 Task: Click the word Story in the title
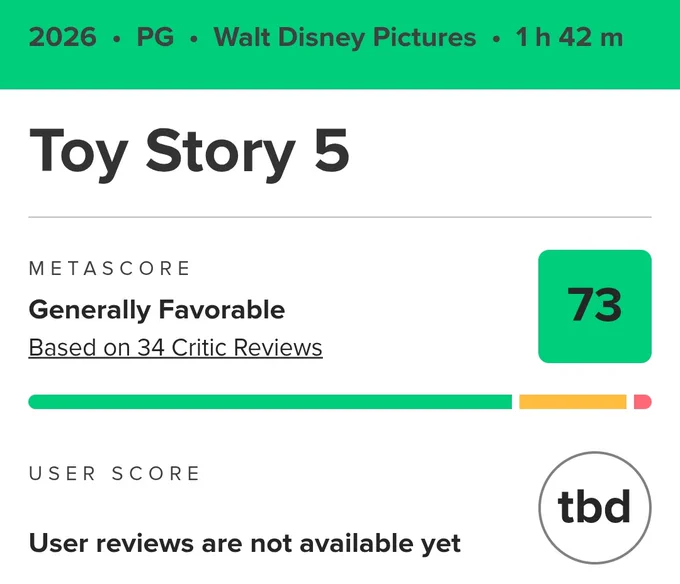click(x=221, y=154)
